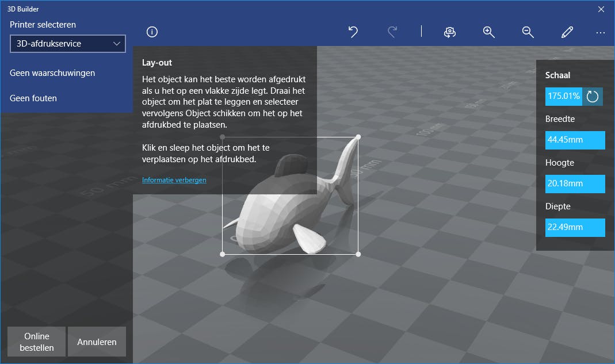Image resolution: width=615 pixels, height=364 pixels.
Task: Select the pencil edit icon
Action: point(567,32)
